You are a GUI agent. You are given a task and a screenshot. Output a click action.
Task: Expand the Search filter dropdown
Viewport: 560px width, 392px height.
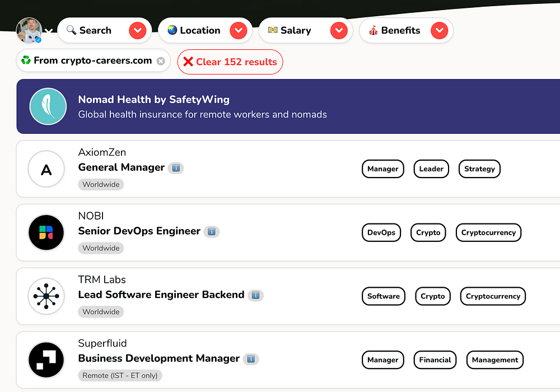tap(138, 31)
